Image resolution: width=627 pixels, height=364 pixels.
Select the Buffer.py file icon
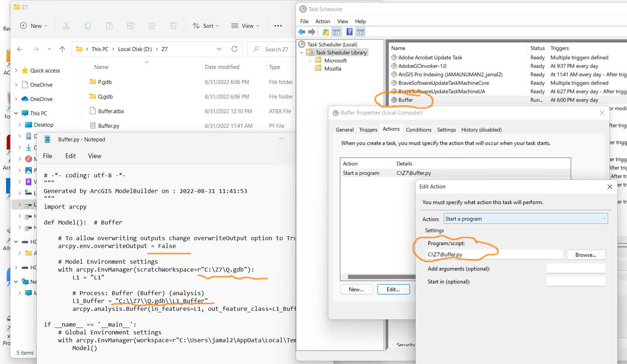click(x=92, y=126)
